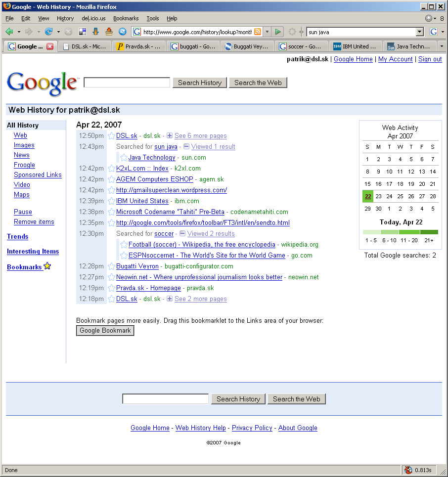Star the Football (soccer) Wikipedia entry
448x477 pixels.
pos(124,245)
